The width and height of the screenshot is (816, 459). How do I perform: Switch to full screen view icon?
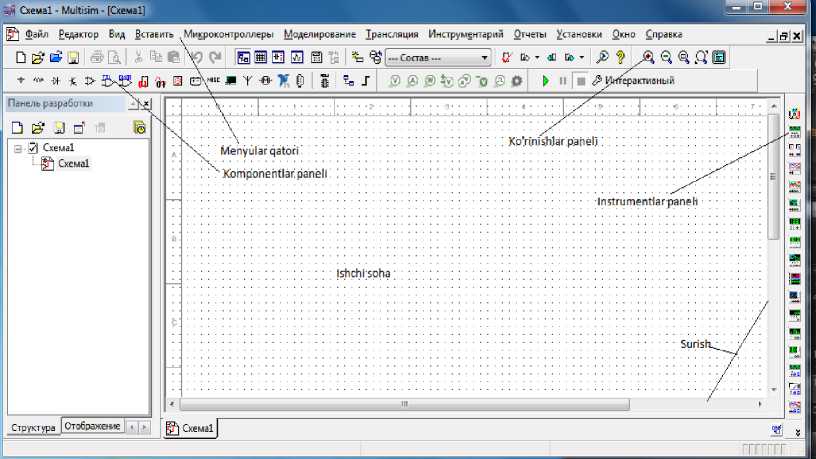pyautogui.click(x=719, y=57)
